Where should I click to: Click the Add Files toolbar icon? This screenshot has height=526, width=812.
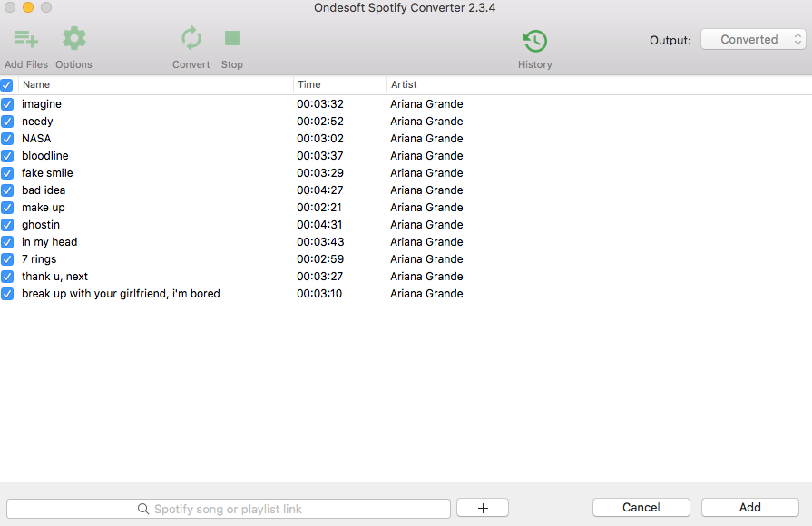pyautogui.click(x=26, y=39)
